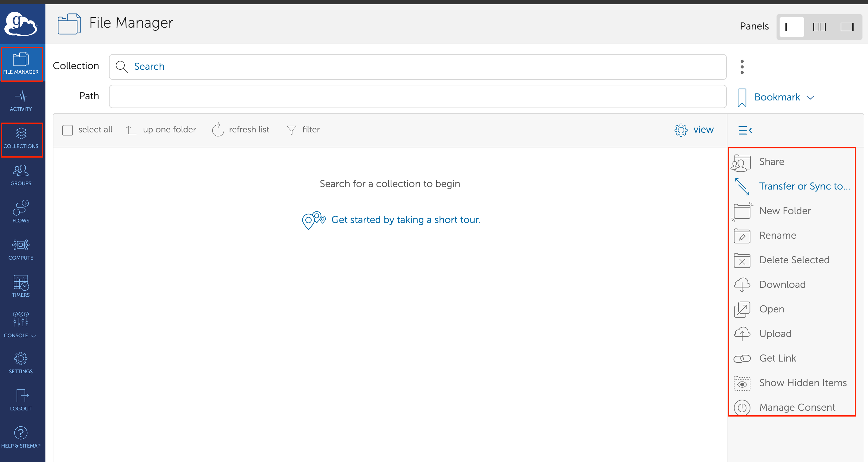Expand the Bookmark dropdown

(810, 97)
